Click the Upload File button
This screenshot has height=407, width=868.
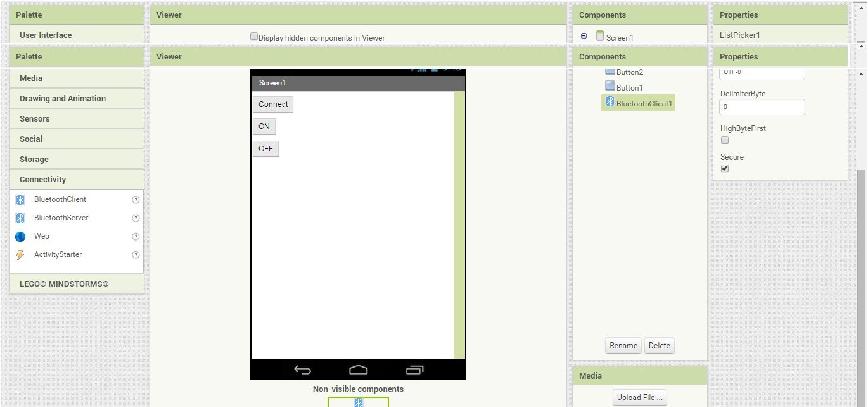(639, 397)
